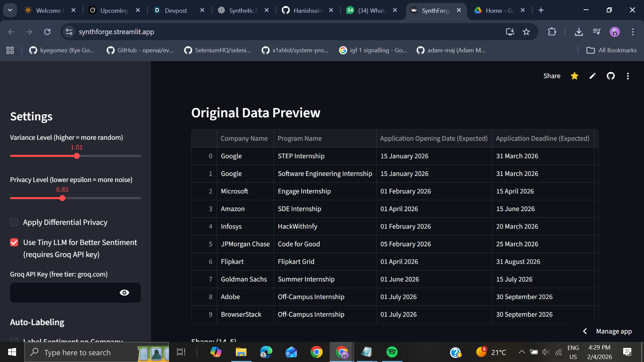Open the All Bookmarks folder
Image resolution: width=644 pixels, height=362 pixels.
click(611, 50)
